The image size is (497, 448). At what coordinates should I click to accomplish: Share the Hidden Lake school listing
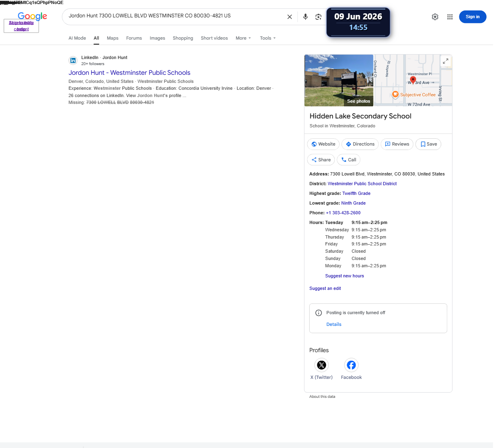tap(321, 160)
